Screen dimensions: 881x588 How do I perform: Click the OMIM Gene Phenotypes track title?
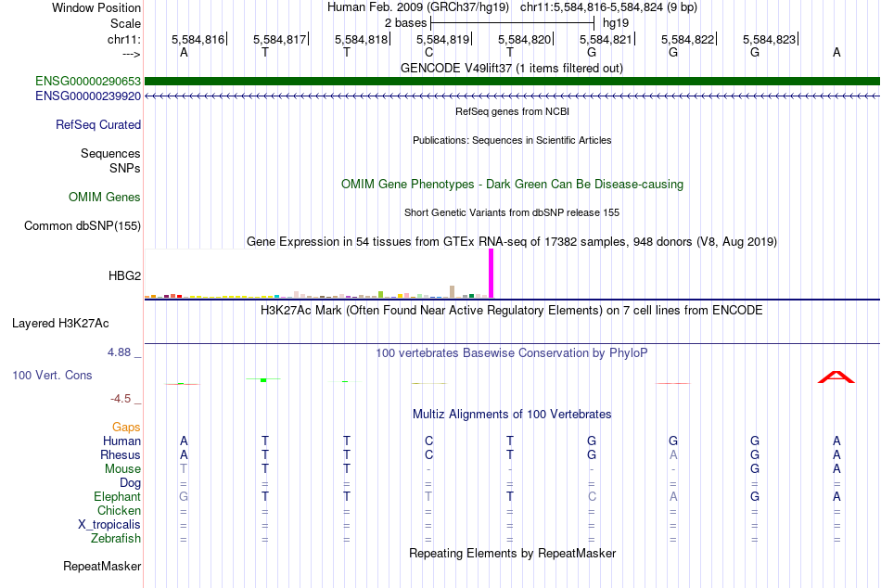pyautogui.click(x=512, y=184)
